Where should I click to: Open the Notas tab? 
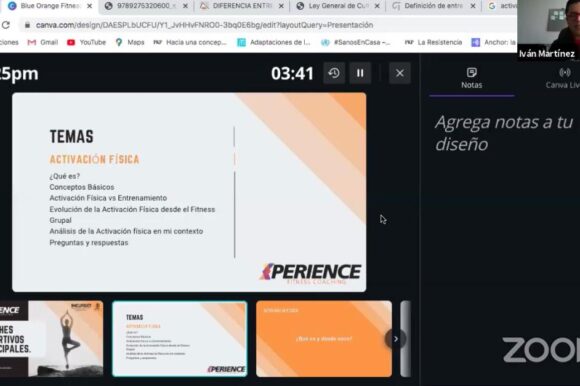click(471, 78)
